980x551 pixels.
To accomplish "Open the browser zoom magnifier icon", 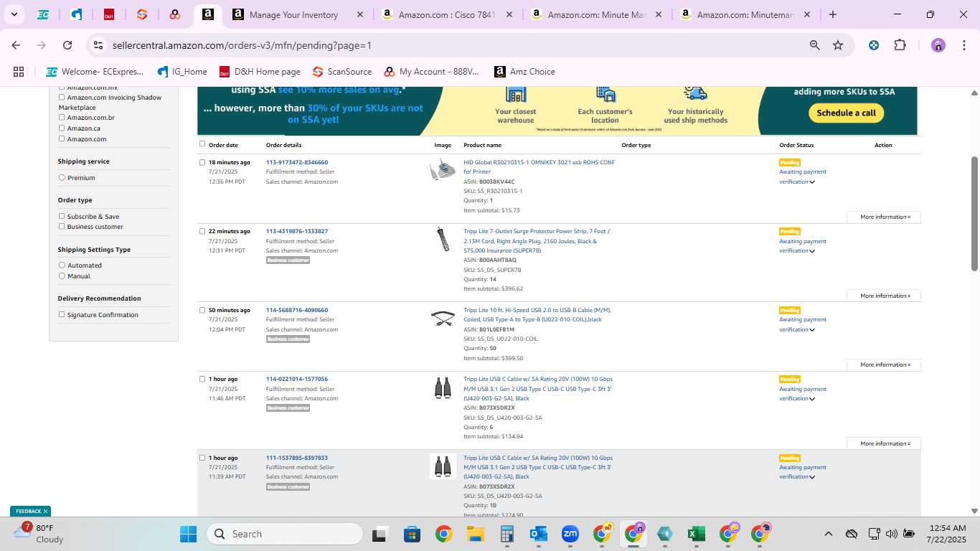I will [x=814, y=45].
